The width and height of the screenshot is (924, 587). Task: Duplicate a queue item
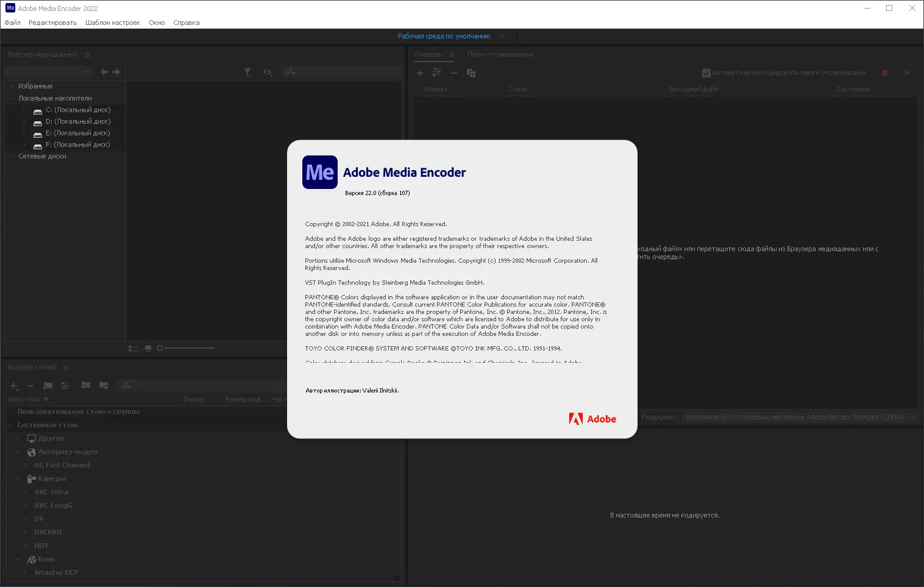471,73
